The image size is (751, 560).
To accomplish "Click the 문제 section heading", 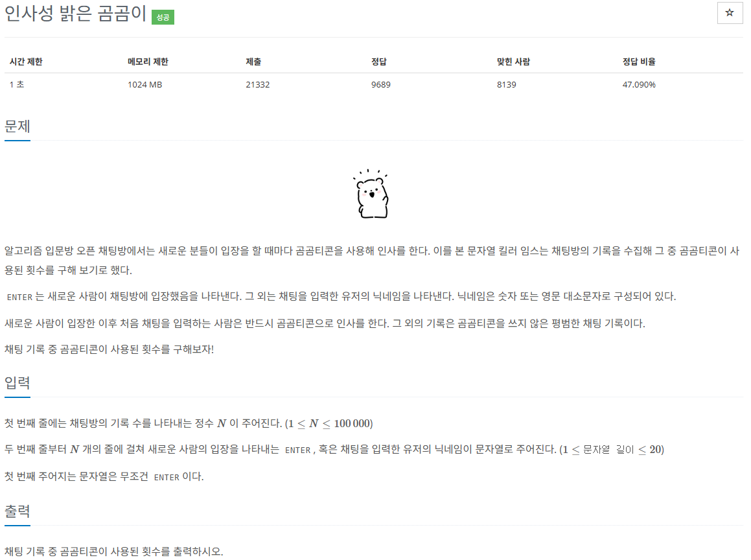I will tap(17, 126).
